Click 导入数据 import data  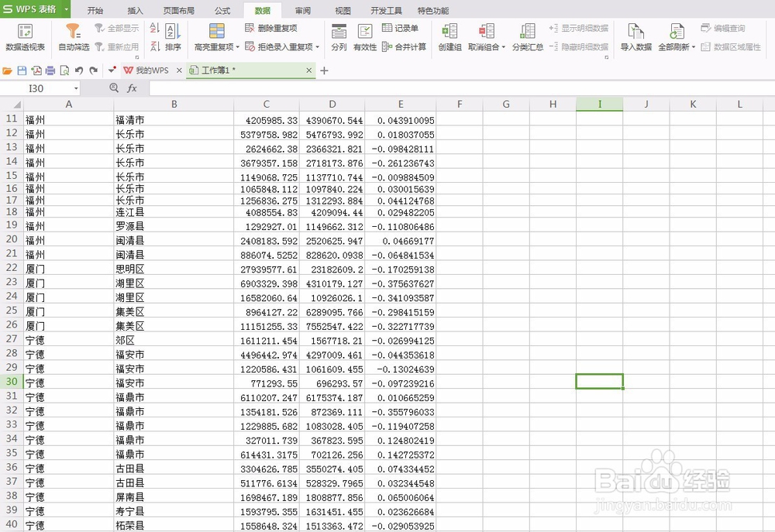635,37
